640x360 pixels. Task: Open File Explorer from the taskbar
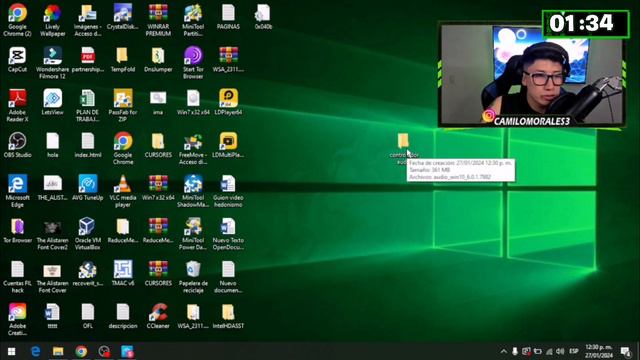tap(58, 351)
